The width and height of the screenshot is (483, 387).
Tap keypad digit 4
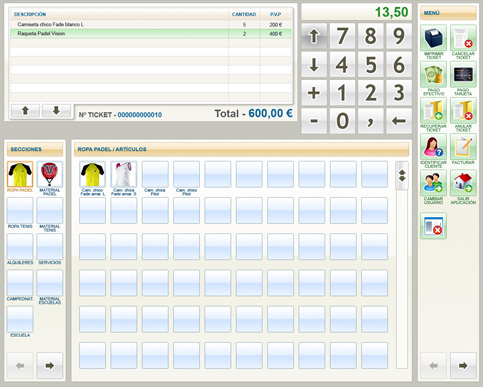pos(342,64)
